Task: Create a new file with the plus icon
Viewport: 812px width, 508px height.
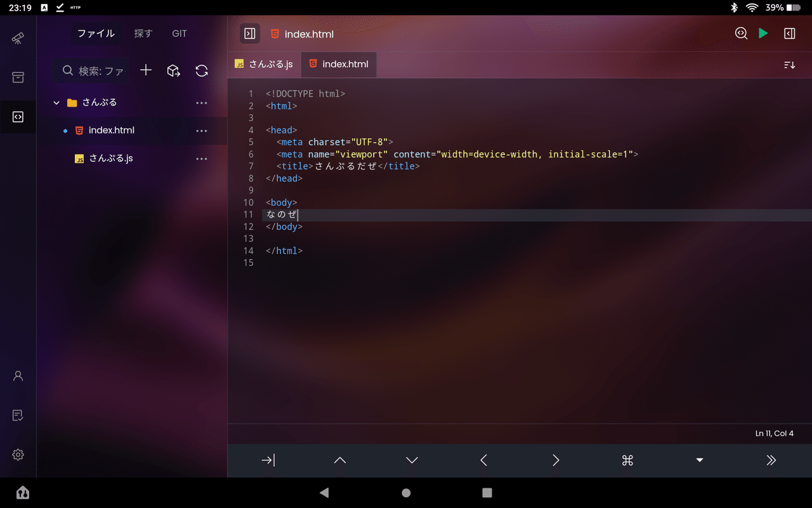Action: (x=146, y=70)
